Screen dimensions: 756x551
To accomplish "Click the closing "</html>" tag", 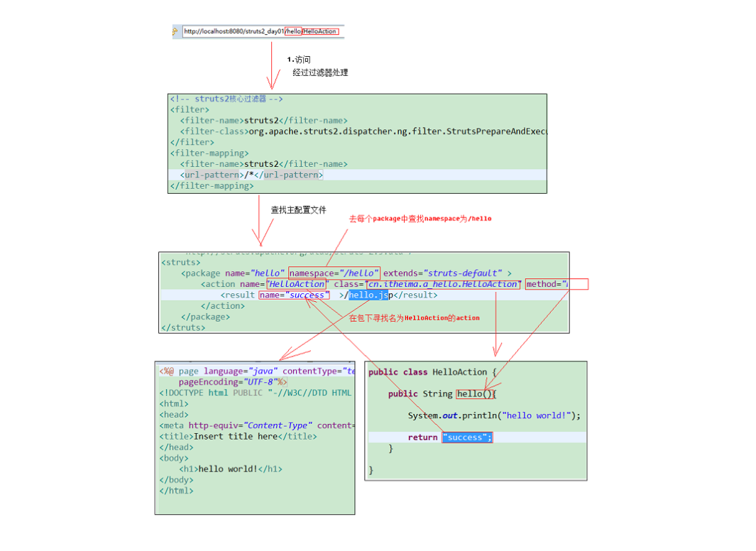I will coord(177,491).
